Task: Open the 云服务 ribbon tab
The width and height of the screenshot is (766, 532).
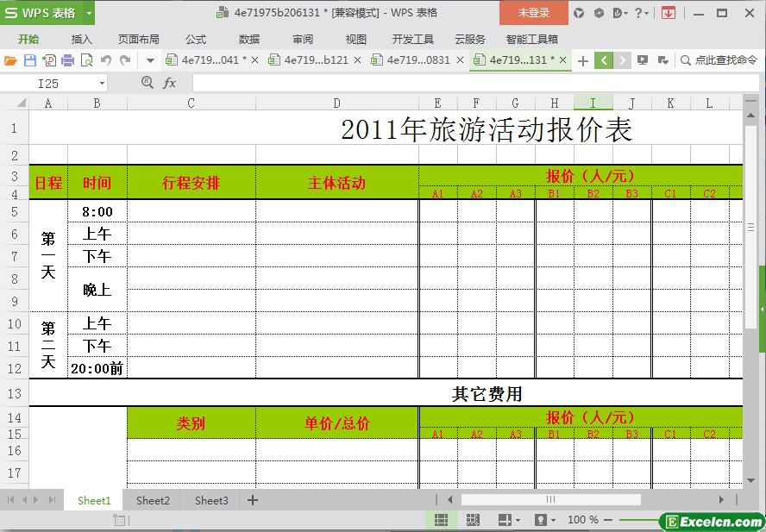Action: [x=470, y=39]
